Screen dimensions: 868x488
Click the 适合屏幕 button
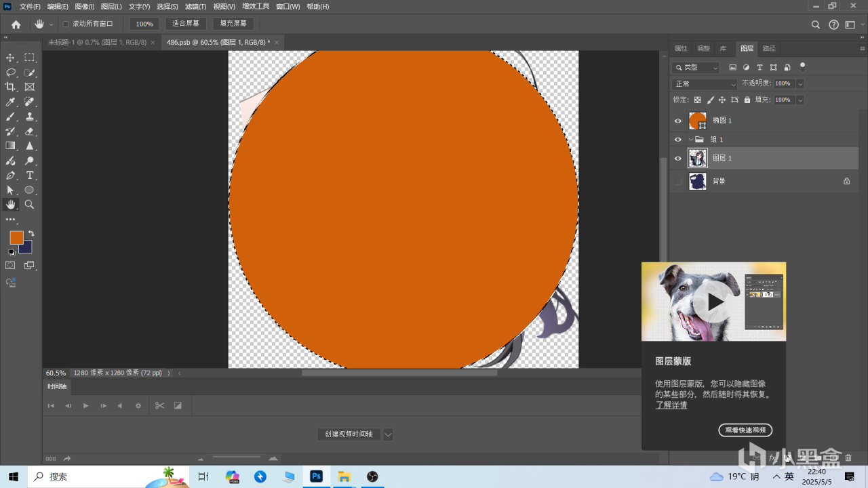[x=186, y=24]
